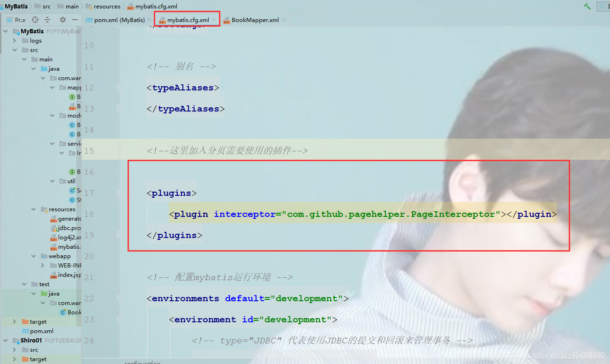Expand the logs folder
The image size is (610, 364).
15,41
